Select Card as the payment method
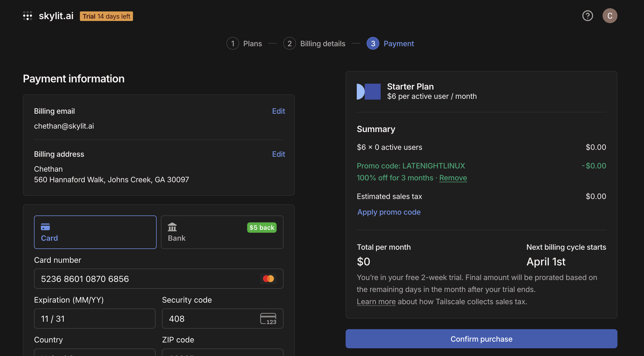This screenshot has height=356, width=644. (95, 232)
